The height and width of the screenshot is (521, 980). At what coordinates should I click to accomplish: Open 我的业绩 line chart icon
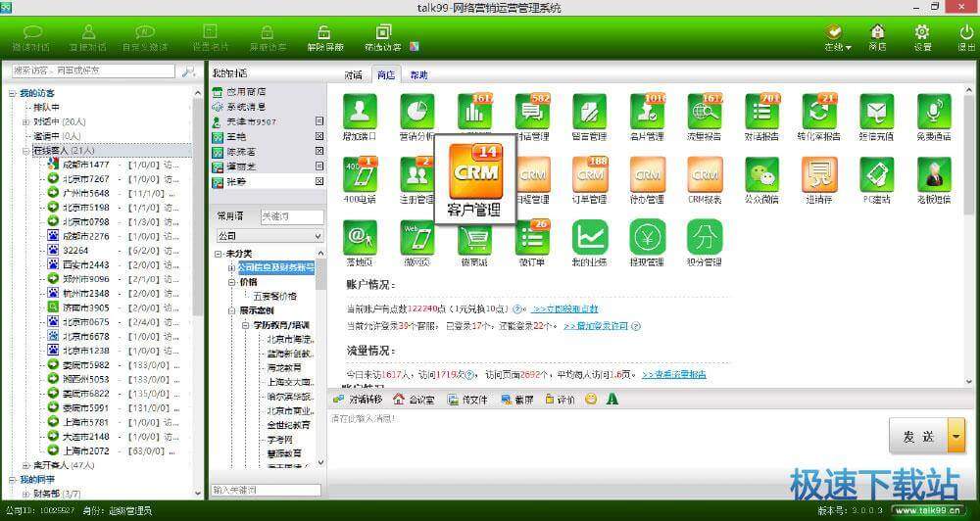tap(589, 237)
